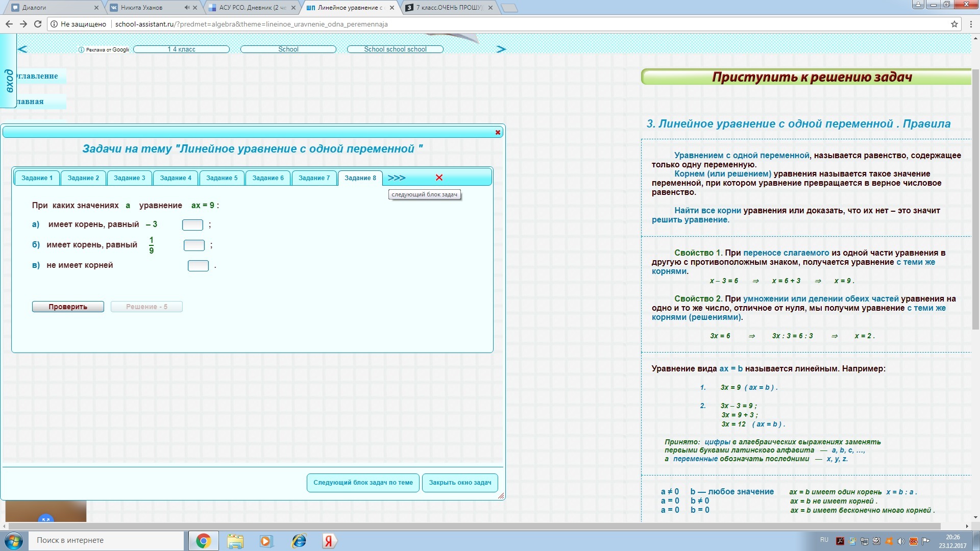
Task: Bookmark this page with star icon
Action: [x=954, y=24]
